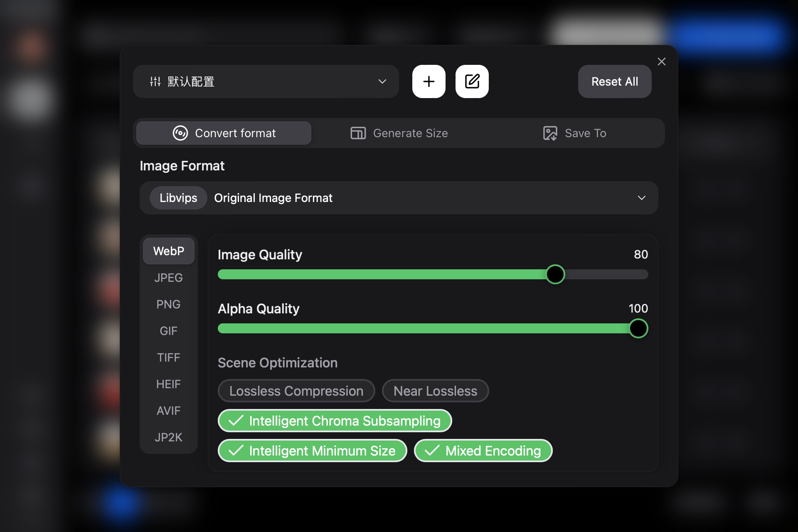Click the Convert format circular icon
This screenshot has height=532, width=798.
pos(180,133)
